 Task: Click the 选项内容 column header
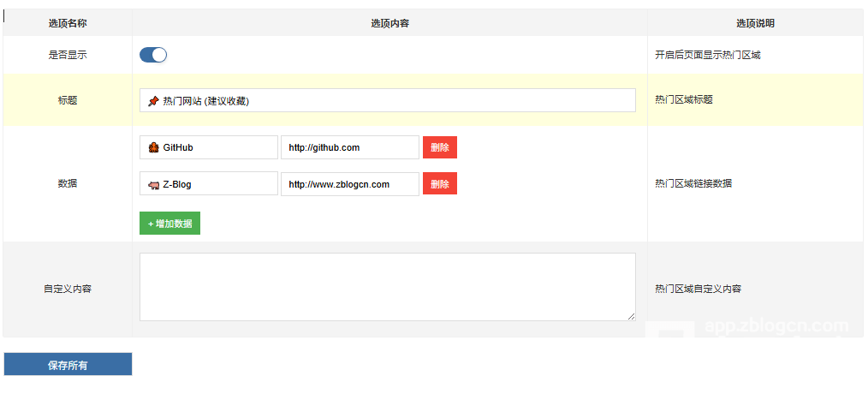click(389, 23)
